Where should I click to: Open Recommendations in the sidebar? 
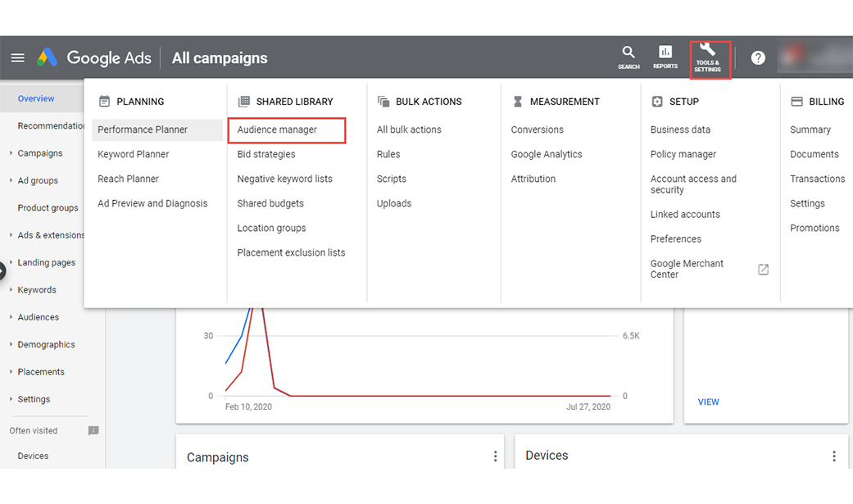point(51,125)
